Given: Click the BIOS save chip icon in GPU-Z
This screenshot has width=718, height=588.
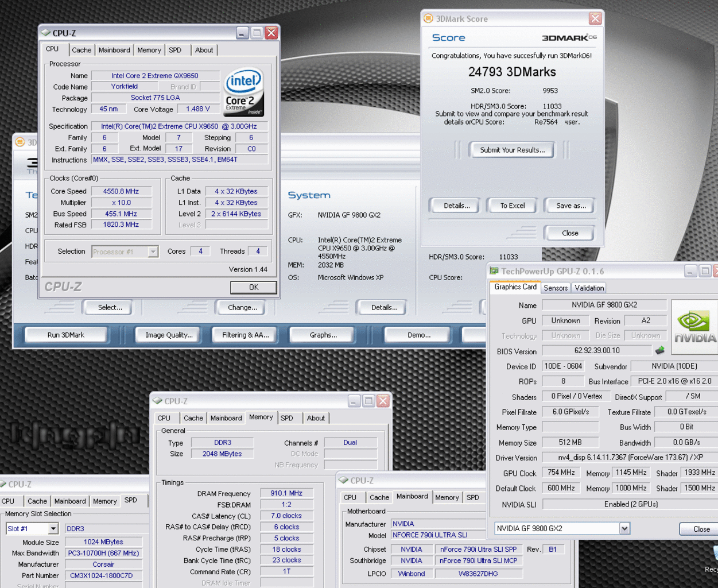Looking at the screenshot, I should (x=660, y=350).
